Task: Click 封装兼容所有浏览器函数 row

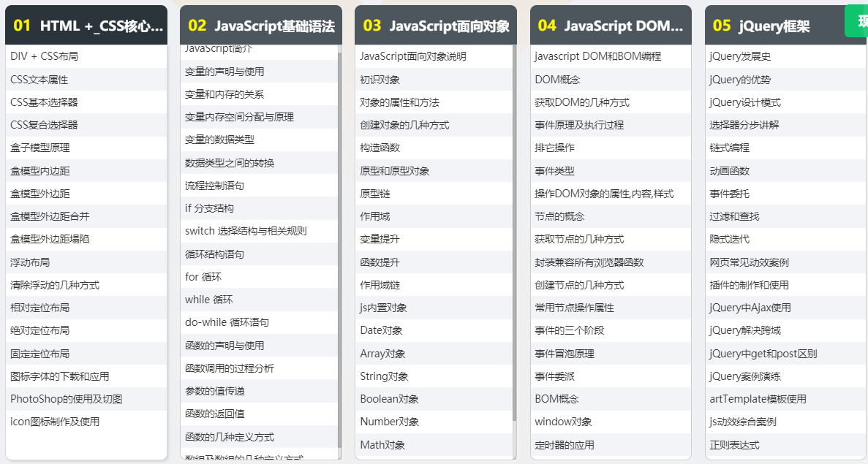Action: (x=611, y=262)
